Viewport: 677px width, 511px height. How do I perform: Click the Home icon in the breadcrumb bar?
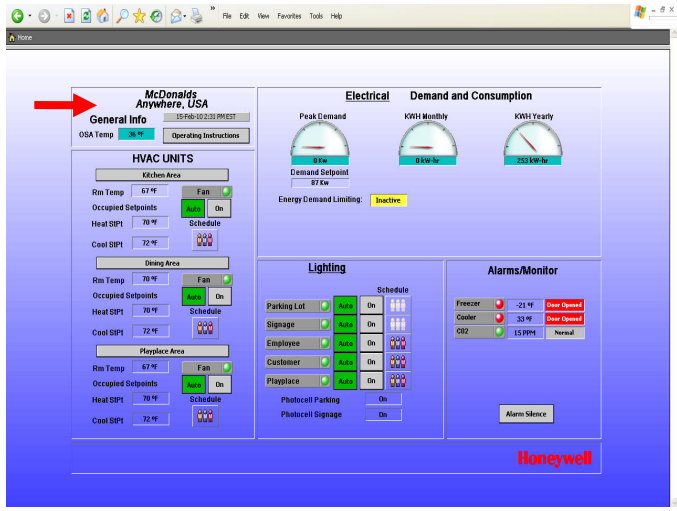pyautogui.click(x=12, y=38)
